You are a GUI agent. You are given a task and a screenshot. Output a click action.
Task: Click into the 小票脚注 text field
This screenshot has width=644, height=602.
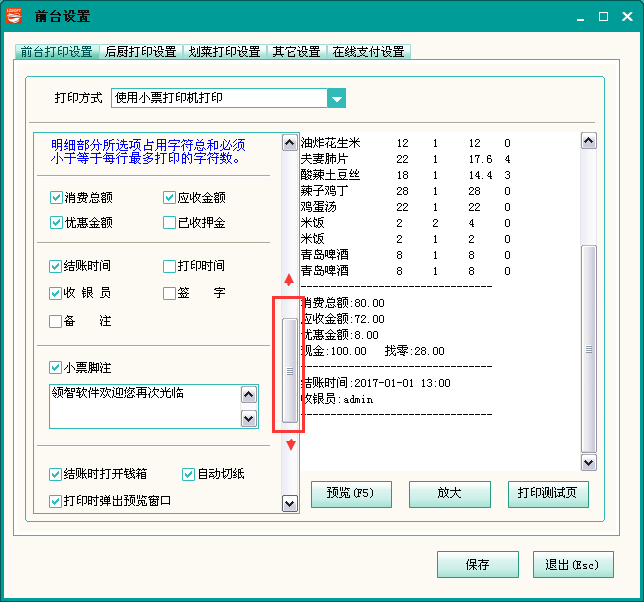click(x=143, y=406)
